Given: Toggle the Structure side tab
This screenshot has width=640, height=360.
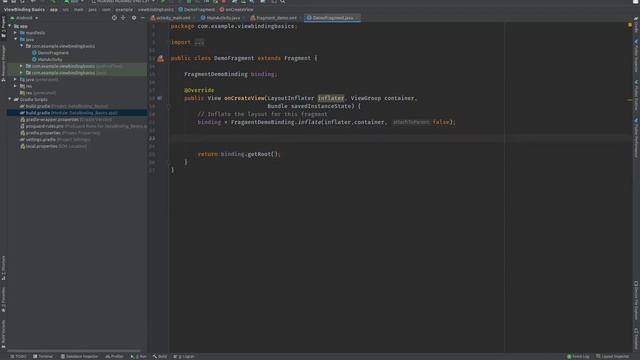Looking at the screenshot, I should (3, 268).
